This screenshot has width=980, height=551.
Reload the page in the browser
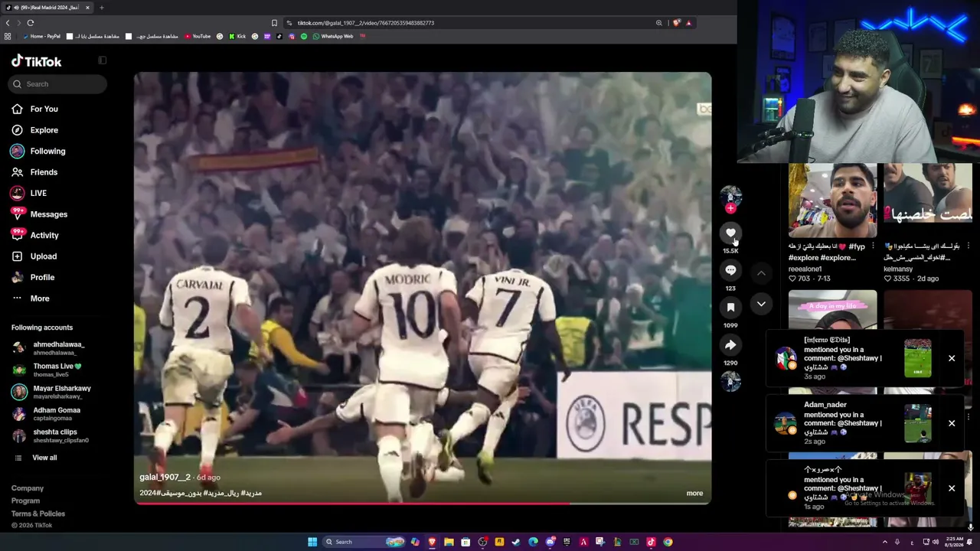[x=31, y=23]
